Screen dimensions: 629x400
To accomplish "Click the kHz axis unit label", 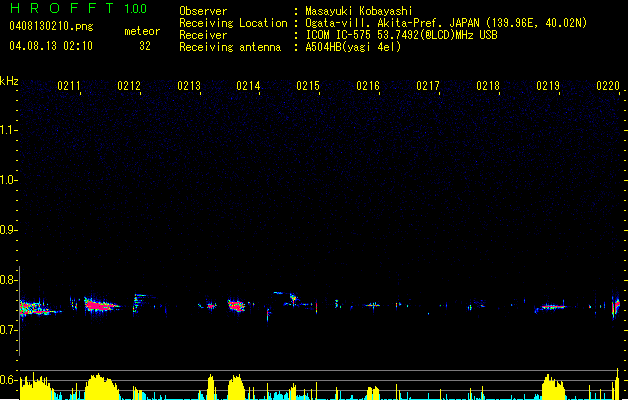I will (x=9, y=81).
